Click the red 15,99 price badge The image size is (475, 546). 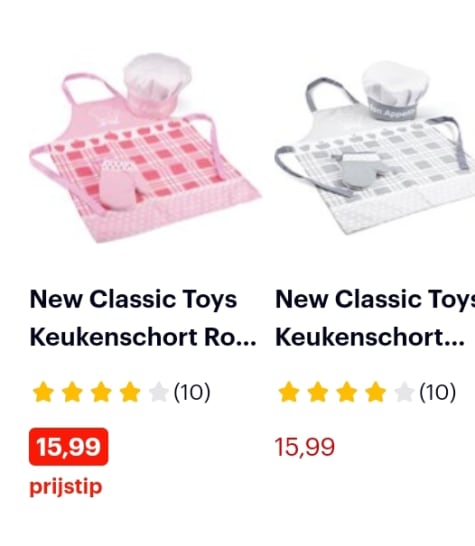pos(69,447)
